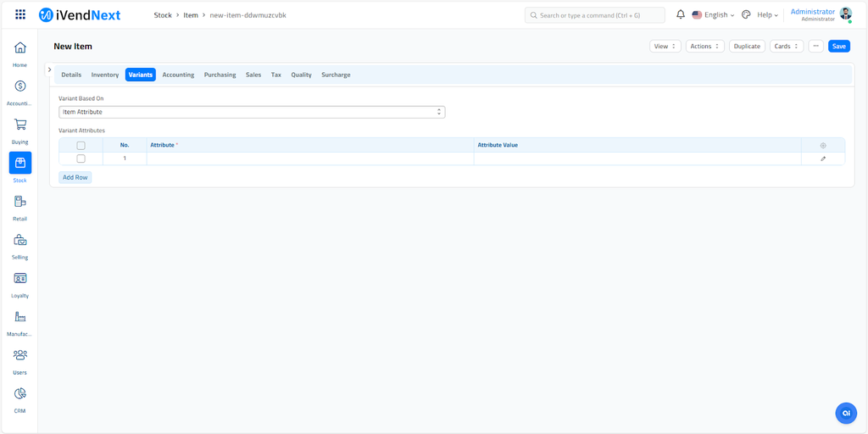Edit row 1 with pencil icon
Image resolution: width=868 pixels, height=434 pixels.
pyautogui.click(x=822, y=159)
